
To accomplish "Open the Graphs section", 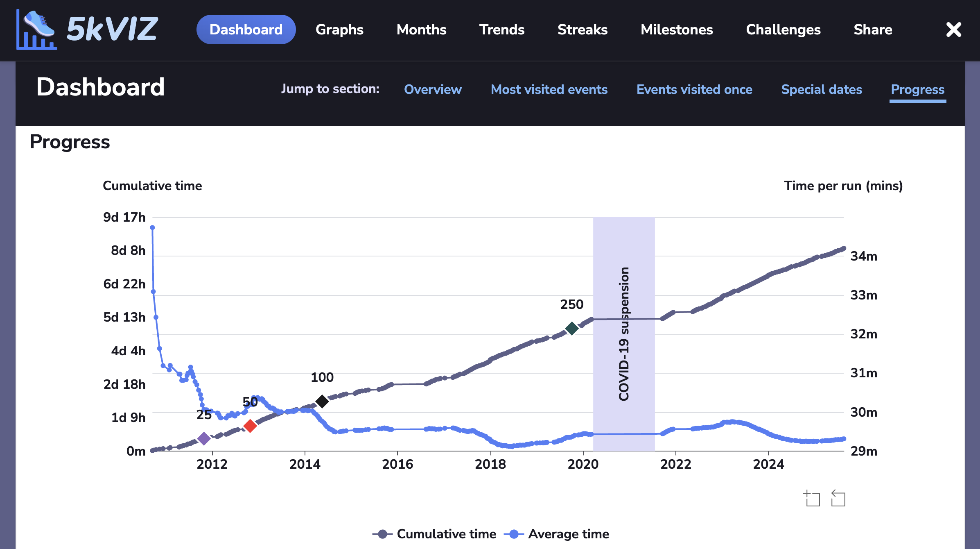I will (x=339, y=29).
